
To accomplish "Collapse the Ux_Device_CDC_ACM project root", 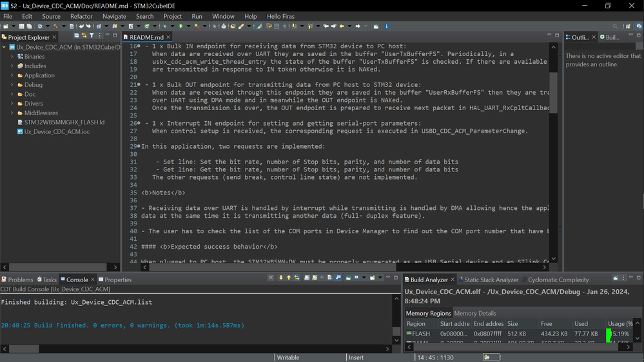I will pos(4,47).
